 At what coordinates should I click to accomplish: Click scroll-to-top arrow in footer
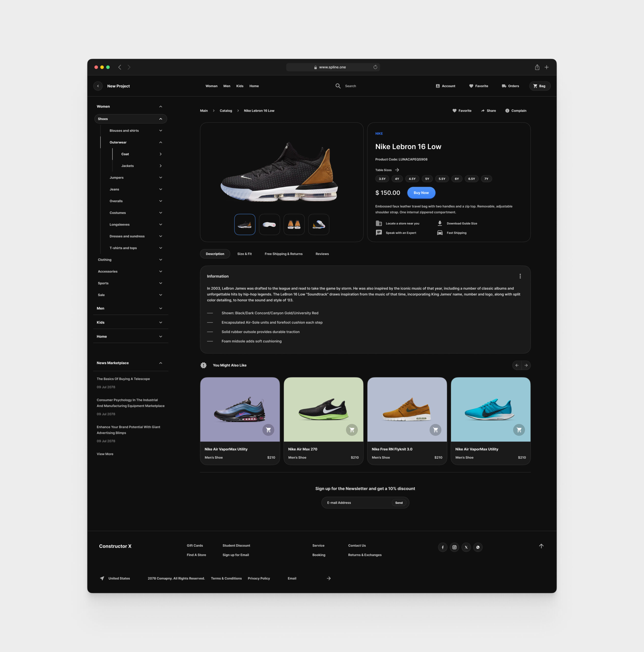541,546
